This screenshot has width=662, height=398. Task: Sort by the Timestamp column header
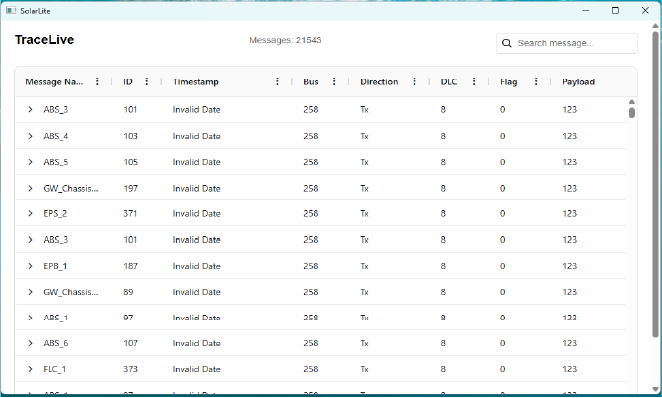click(195, 81)
